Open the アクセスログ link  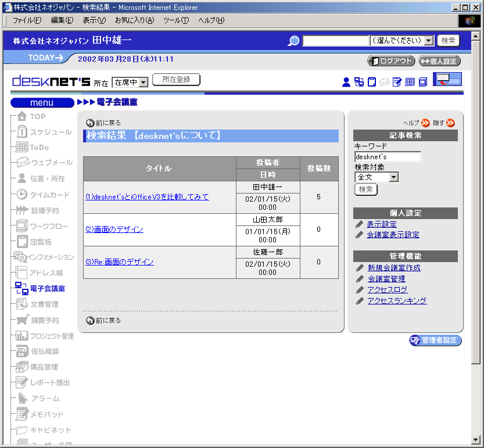click(x=388, y=289)
